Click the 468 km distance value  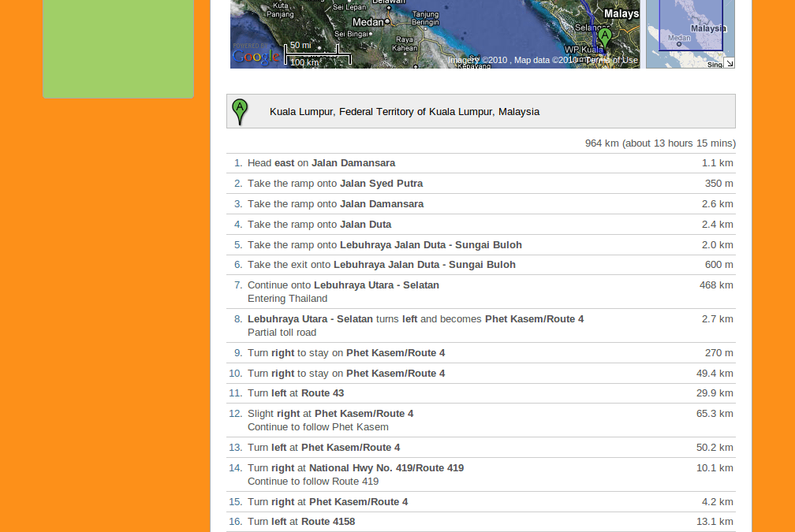click(716, 285)
